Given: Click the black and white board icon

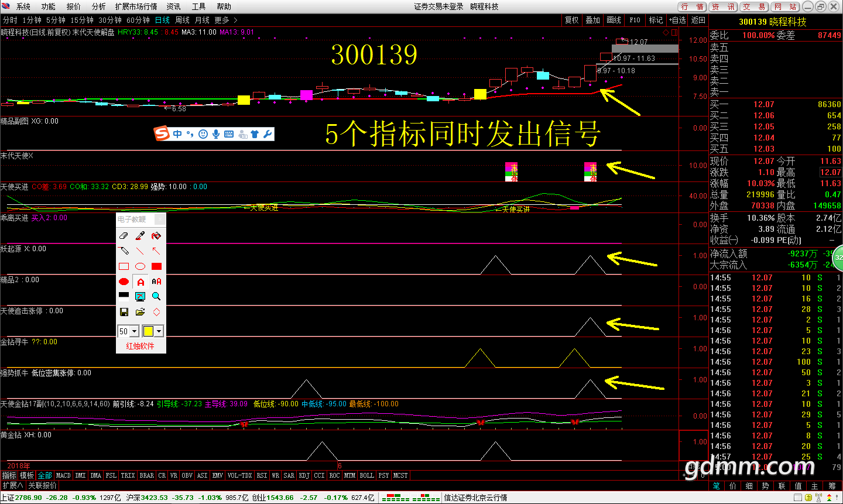Looking at the screenshot, I should coord(124,296).
